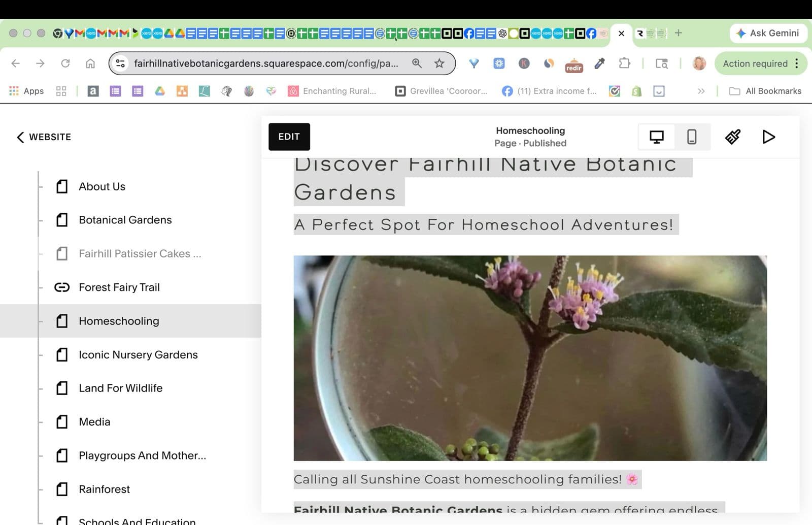Open the Media page

[x=94, y=422]
